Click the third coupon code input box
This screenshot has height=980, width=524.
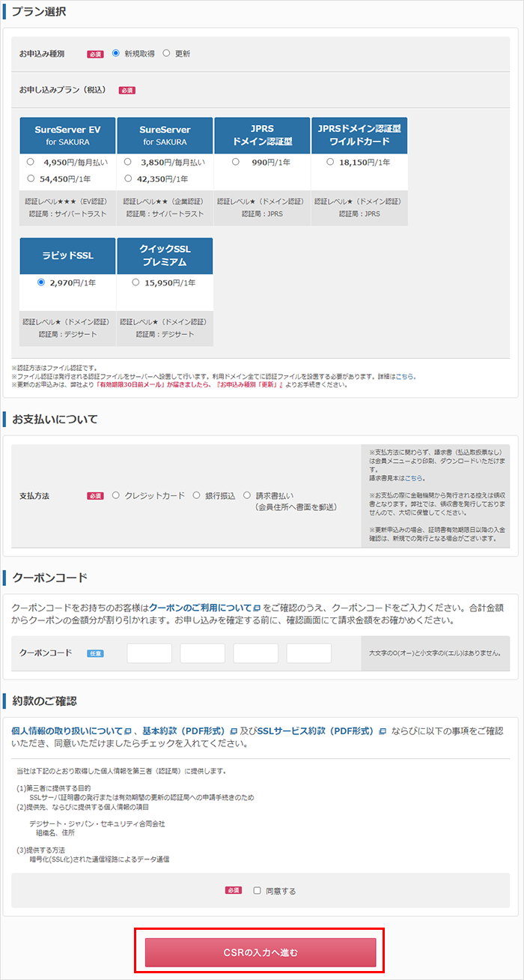click(256, 653)
